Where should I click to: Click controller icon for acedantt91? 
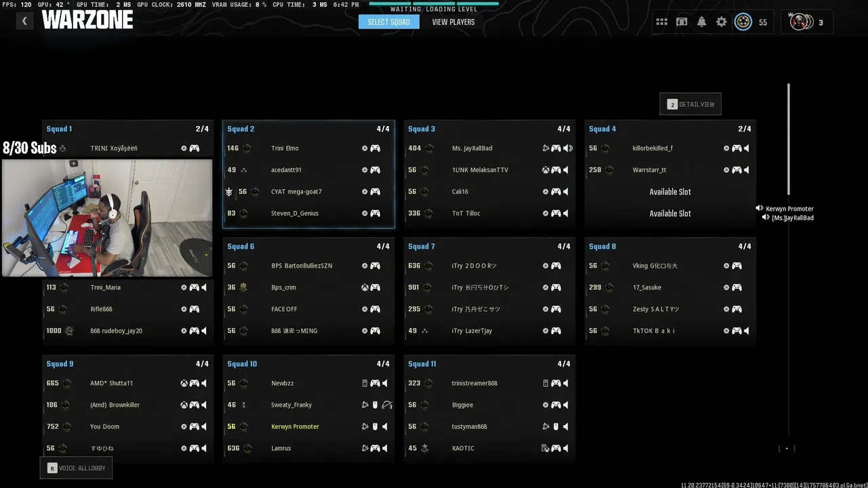375,170
